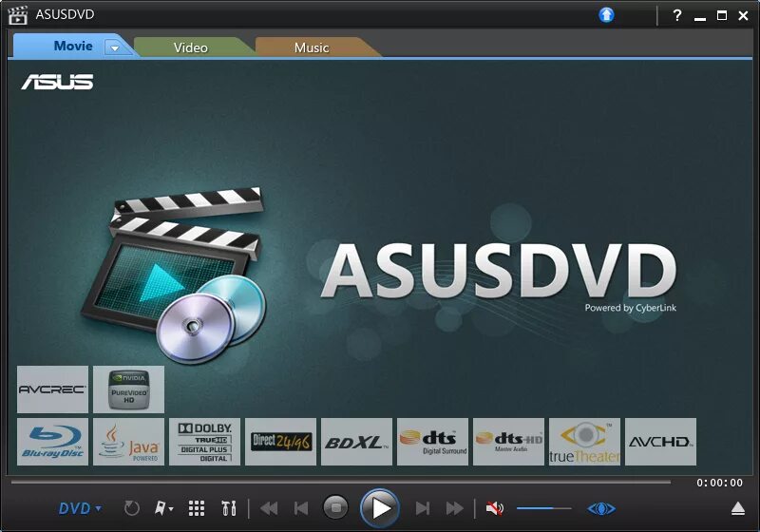Click the dts Digital Surround tile
Image resolution: width=760 pixels, height=532 pixels.
point(433,442)
